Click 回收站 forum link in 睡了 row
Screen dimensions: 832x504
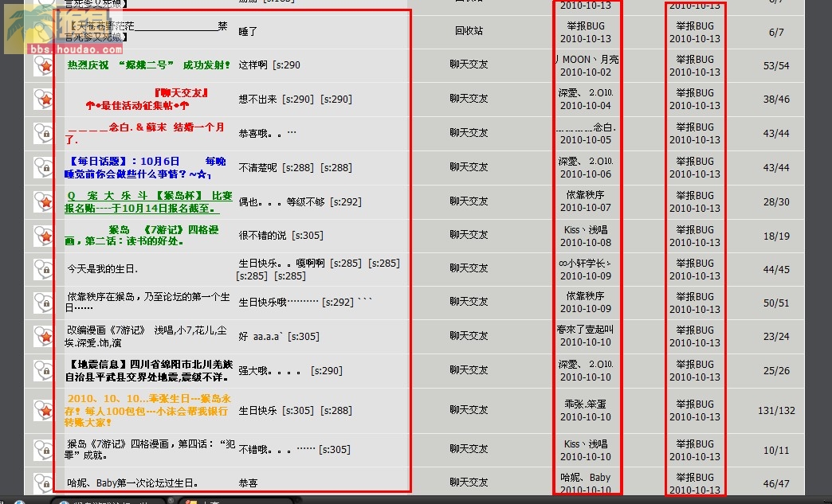pyautogui.click(x=469, y=31)
